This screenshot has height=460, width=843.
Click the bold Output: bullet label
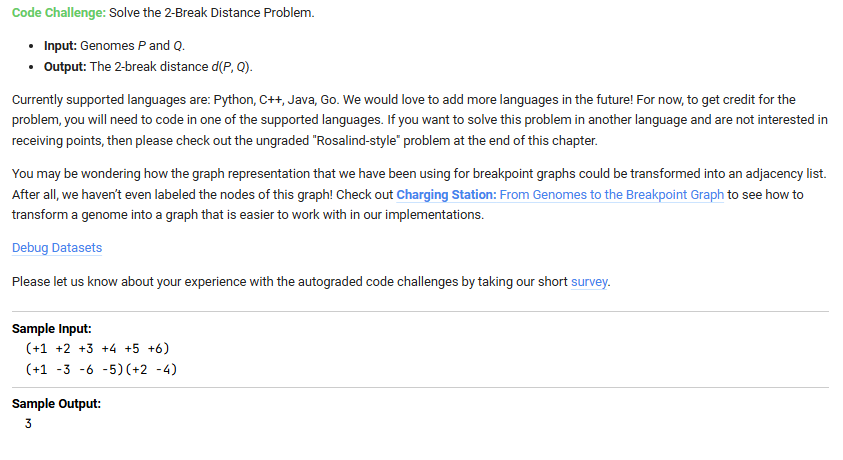pyautogui.click(x=70, y=66)
